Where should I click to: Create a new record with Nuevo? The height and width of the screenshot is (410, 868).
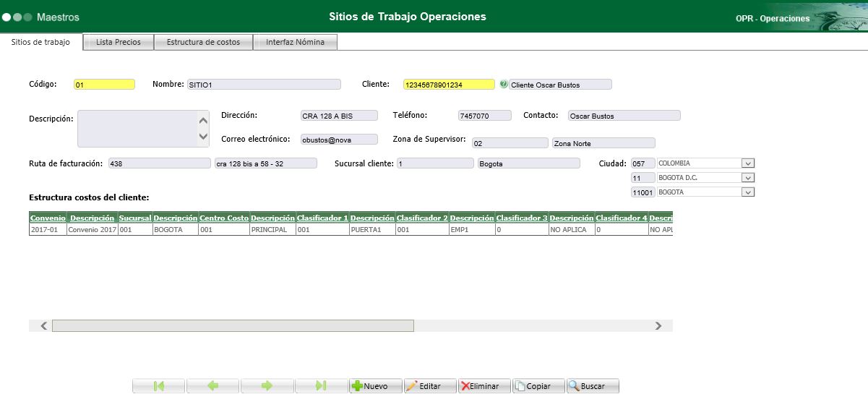click(x=376, y=386)
